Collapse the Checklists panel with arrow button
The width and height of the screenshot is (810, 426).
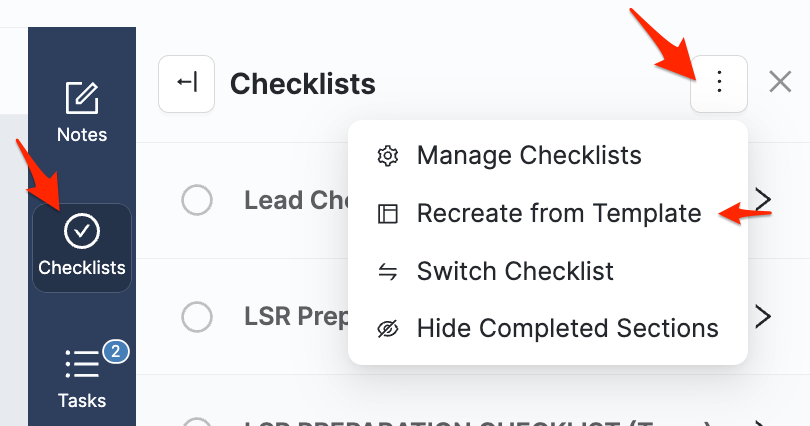(x=186, y=83)
